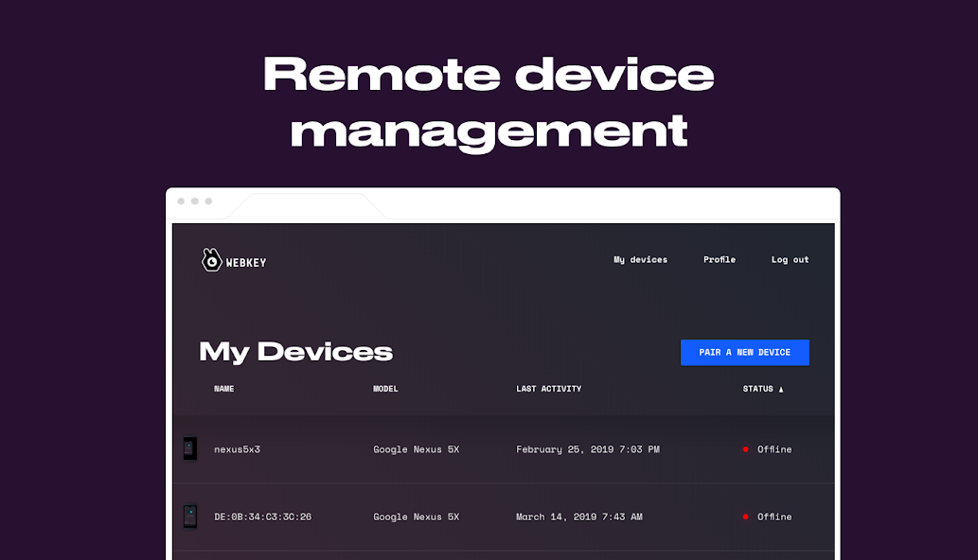Click the February 25, 2019 activity cell

coord(588,449)
